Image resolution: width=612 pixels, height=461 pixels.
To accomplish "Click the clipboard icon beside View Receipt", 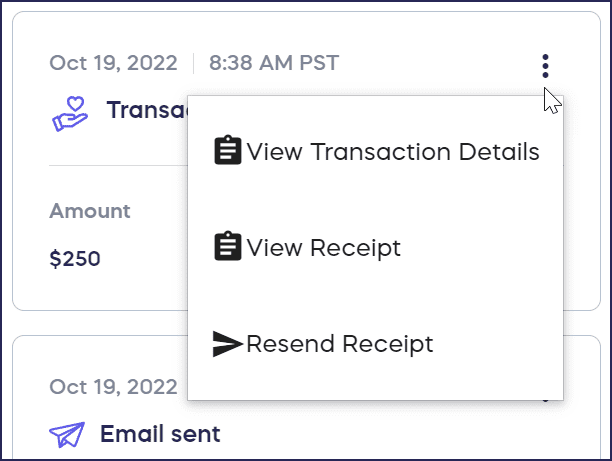I will click(x=229, y=246).
